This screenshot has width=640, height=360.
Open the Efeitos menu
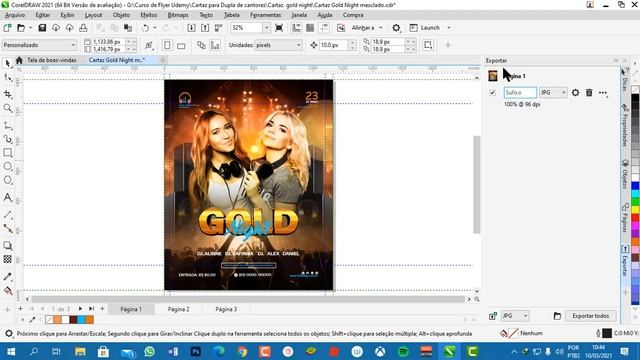coord(149,15)
